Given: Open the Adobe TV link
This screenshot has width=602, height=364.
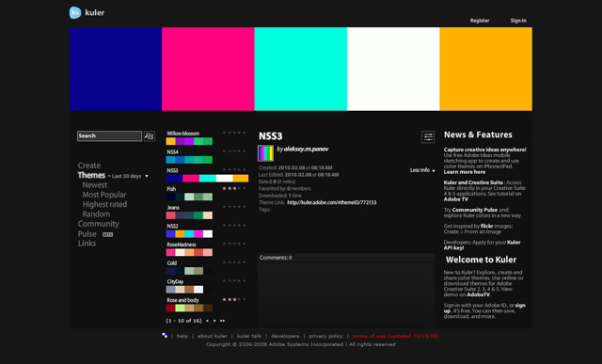Looking at the screenshot, I should [455, 199].
